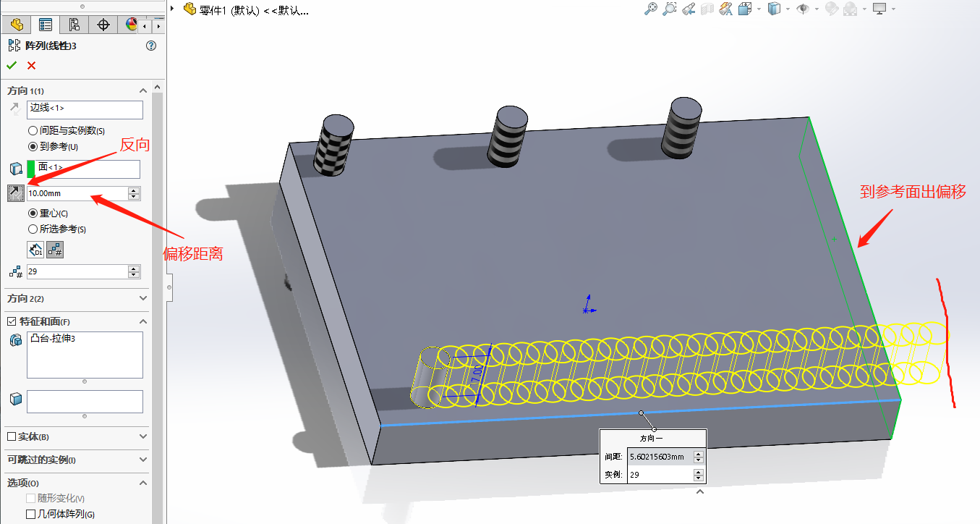Click the Zoom to Fit tool
Image resolution: width=980 pixels, height=524 pixels.
(651, 9)
